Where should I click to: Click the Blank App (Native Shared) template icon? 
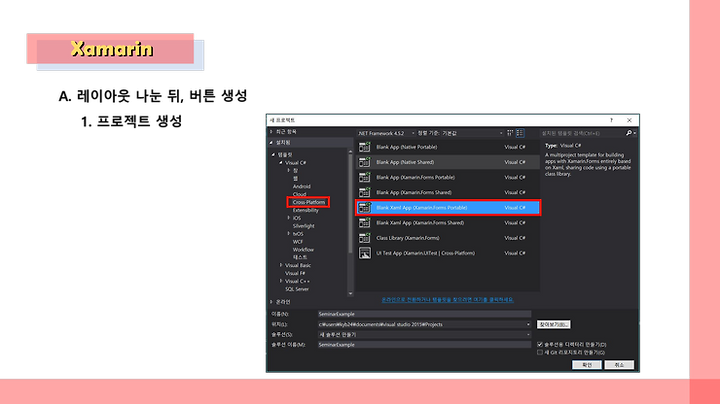click(x=365, y=163)
